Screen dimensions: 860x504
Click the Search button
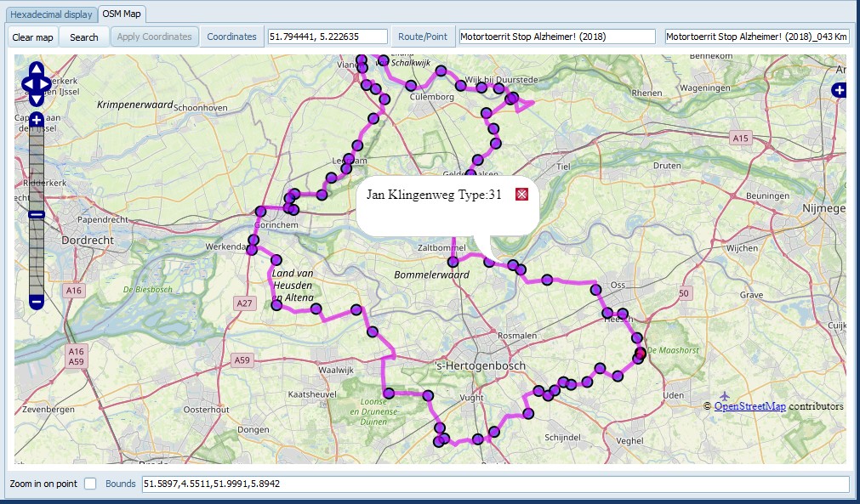tap(84, 37)
